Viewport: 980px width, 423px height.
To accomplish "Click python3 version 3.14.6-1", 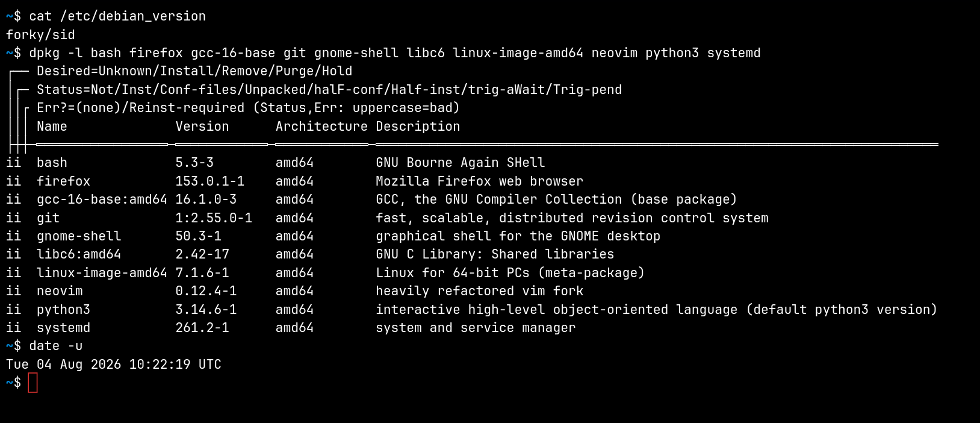I will [x=206, y=310].
